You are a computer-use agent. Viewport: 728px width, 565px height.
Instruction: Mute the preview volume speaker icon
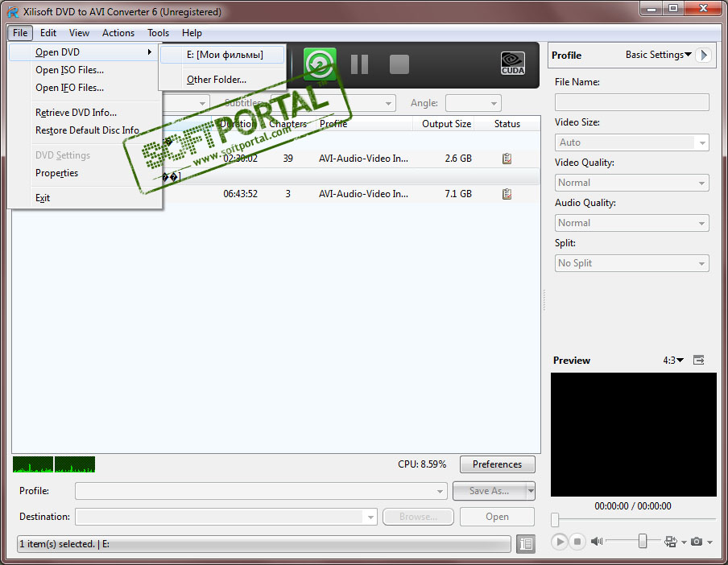click(x=597, y=542)
